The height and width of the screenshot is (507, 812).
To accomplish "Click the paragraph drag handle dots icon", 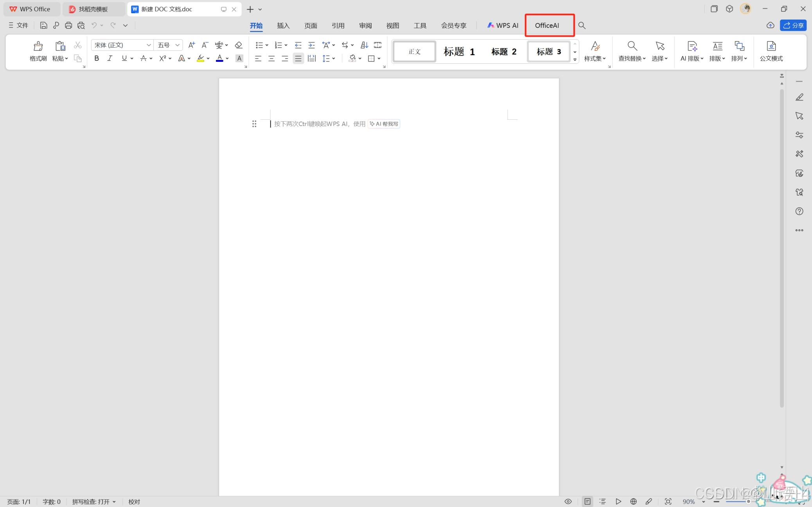I will 254,124.
